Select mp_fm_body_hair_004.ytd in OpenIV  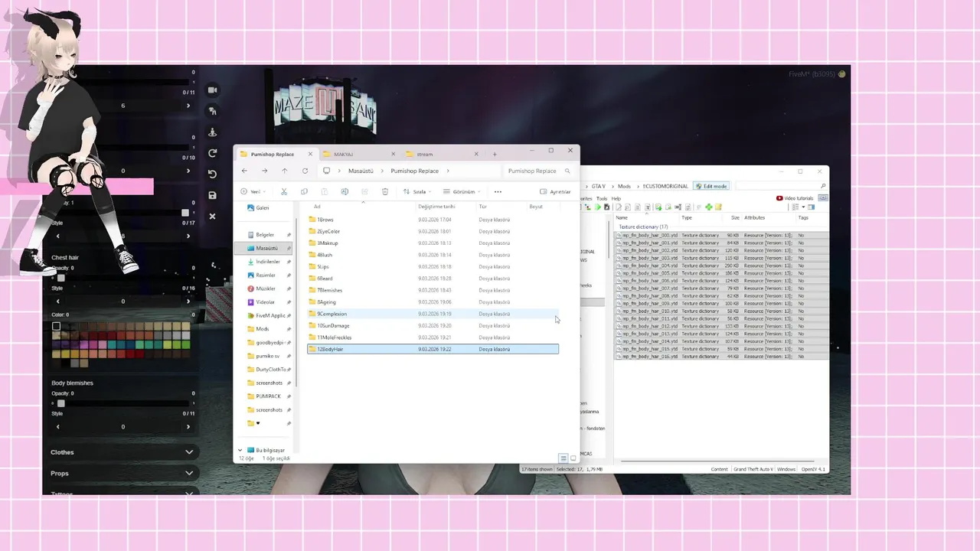pos(722,266)
